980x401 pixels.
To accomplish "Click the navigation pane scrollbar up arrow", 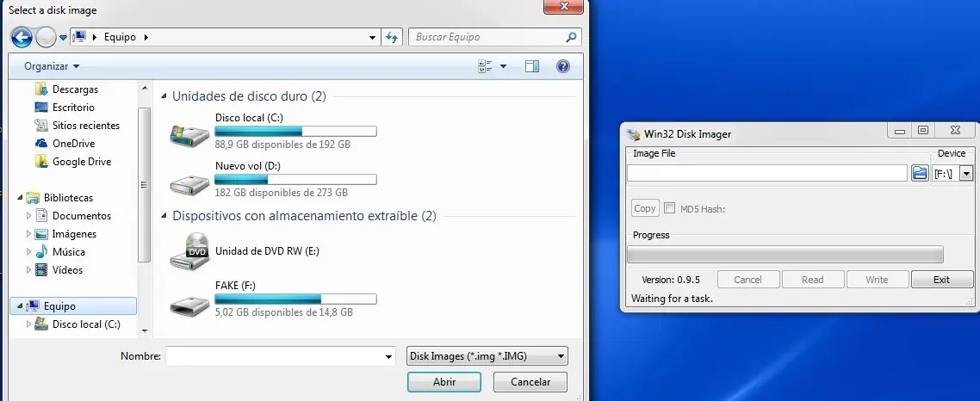I will (145, 89).
